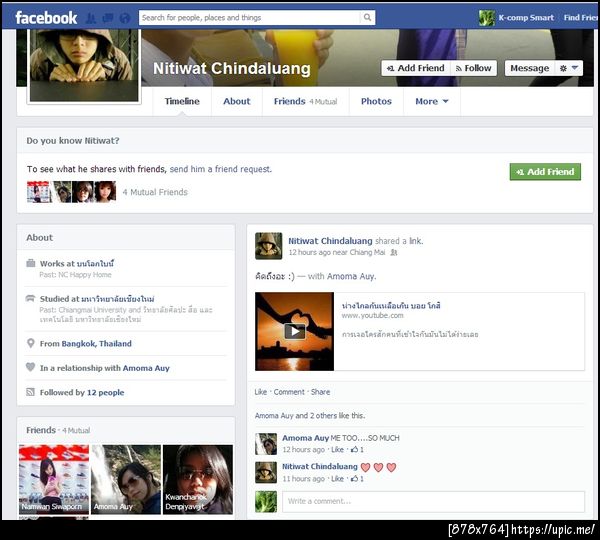Viewport: 600px width, 540px height.
Task: Open the Friends tab
Action: [305, 101]
